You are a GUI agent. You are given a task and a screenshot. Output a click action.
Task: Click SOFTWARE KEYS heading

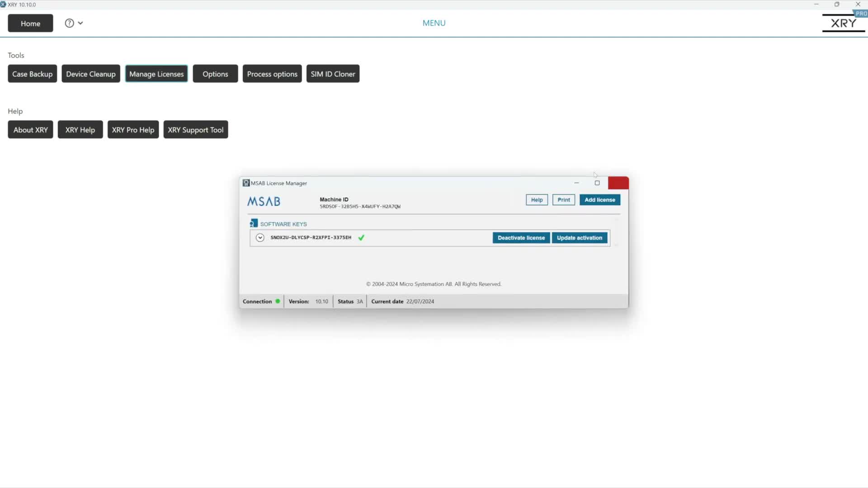click(283, 224)
